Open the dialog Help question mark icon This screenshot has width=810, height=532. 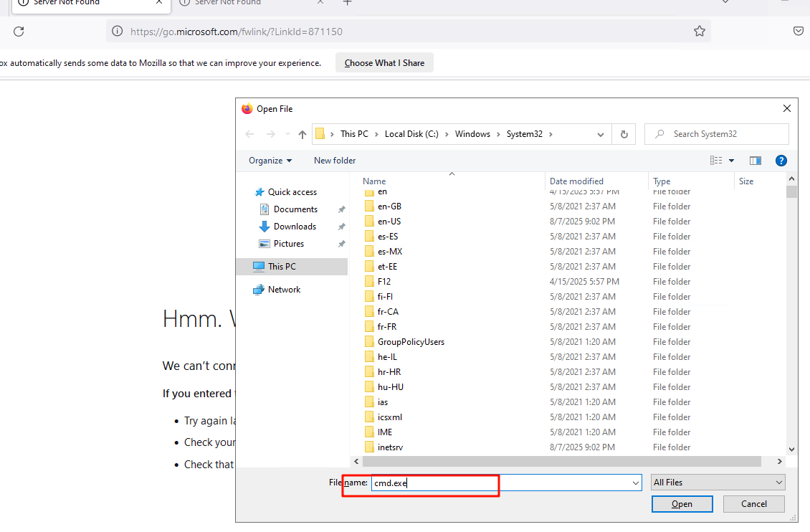click(781, 161)
